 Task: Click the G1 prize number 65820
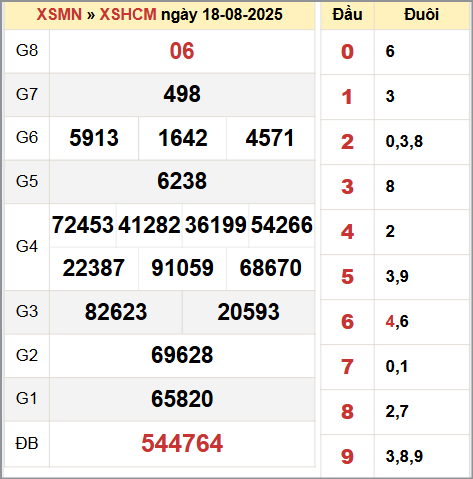point(182,399)
